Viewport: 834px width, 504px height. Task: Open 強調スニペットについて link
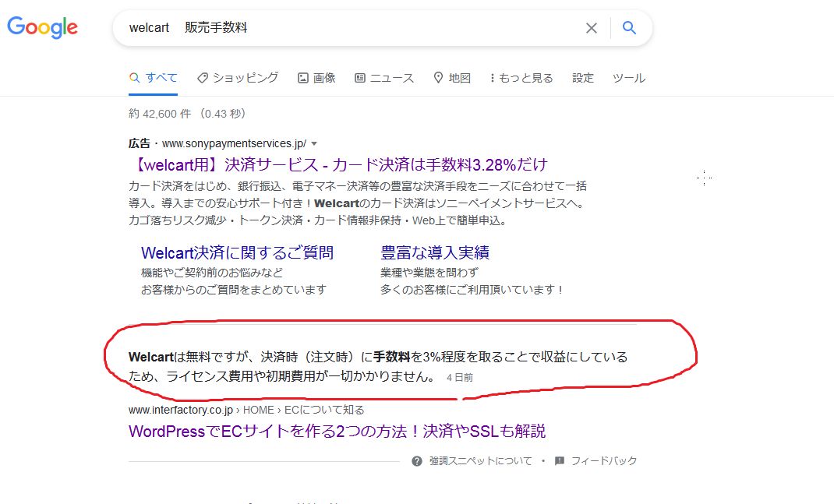[x=481, y=461]
